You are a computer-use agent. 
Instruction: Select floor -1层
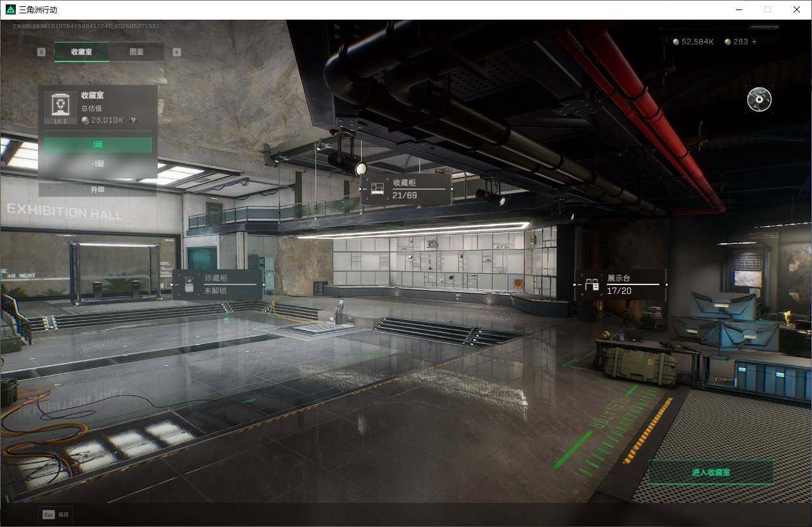coord(98,163)
